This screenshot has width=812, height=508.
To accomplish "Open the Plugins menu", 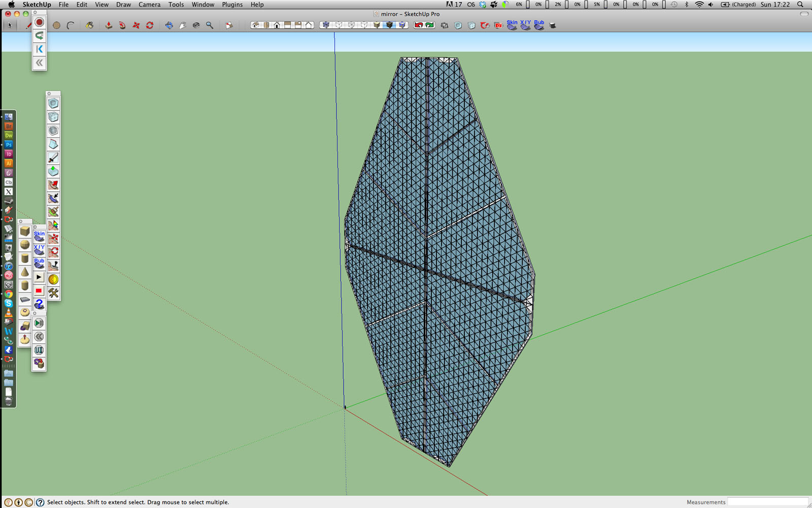I will coord(232,5).
